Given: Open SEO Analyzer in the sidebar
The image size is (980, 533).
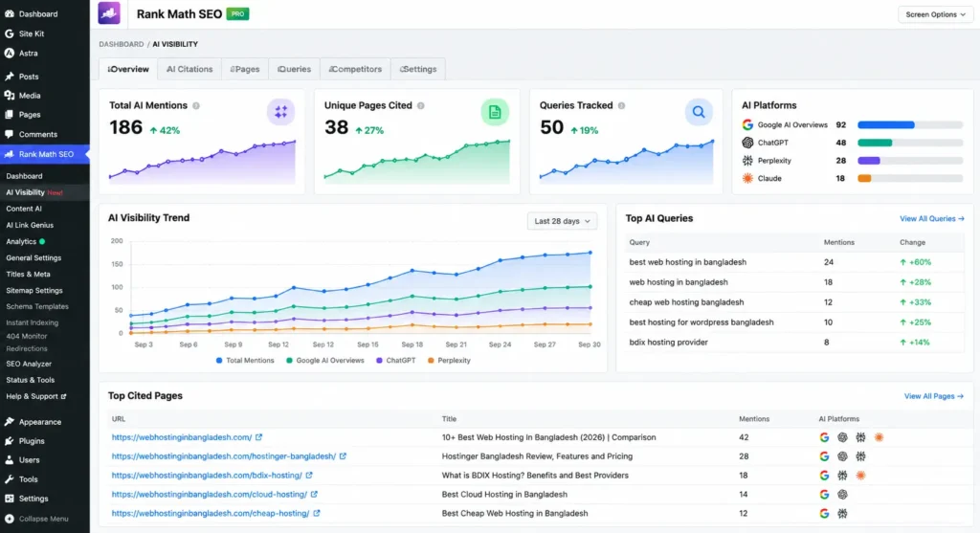Looking at the screenshot, I should click(x=29, y=364).
